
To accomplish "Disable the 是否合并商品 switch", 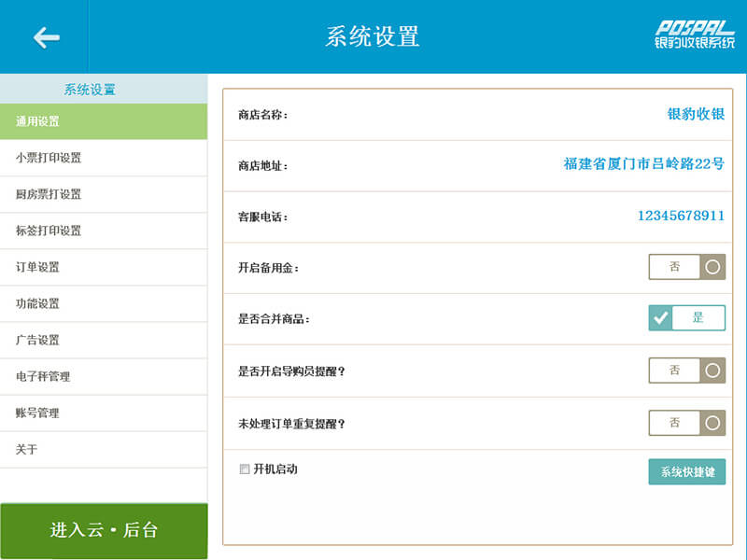I will point(686,317).
